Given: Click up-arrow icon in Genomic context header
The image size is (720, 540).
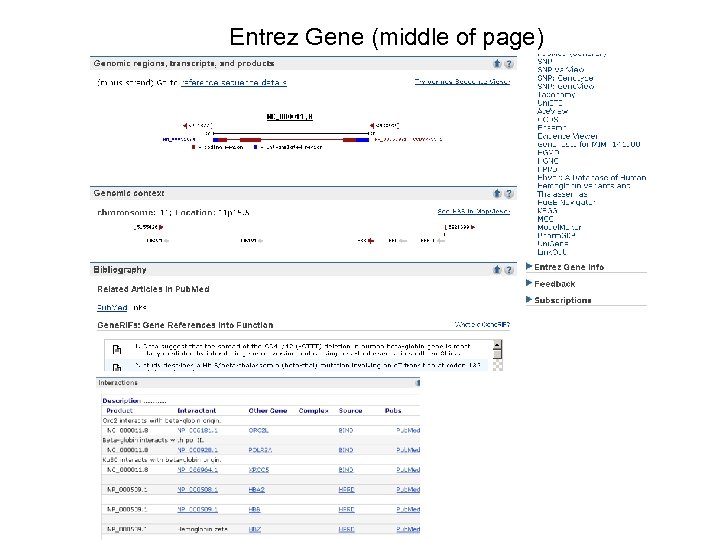Looking at the screenshot, I should tap(497, 193).
